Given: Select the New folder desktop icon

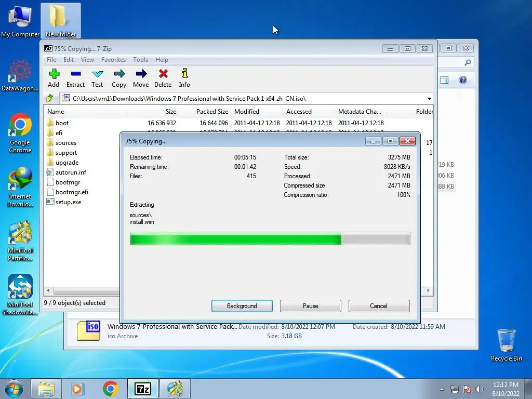Looking at the screenshot, I should click(60, 21).
